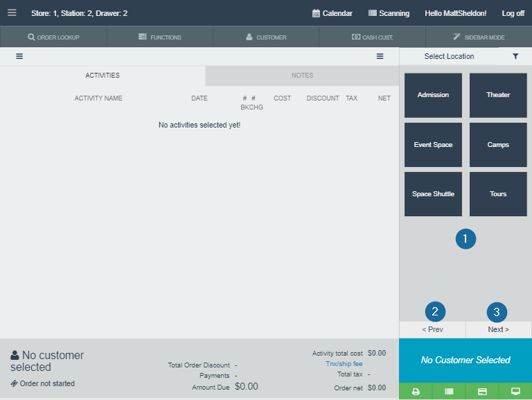Open right order panel menu icon
Screen dimensions: 532x400
tap(380, 56)
